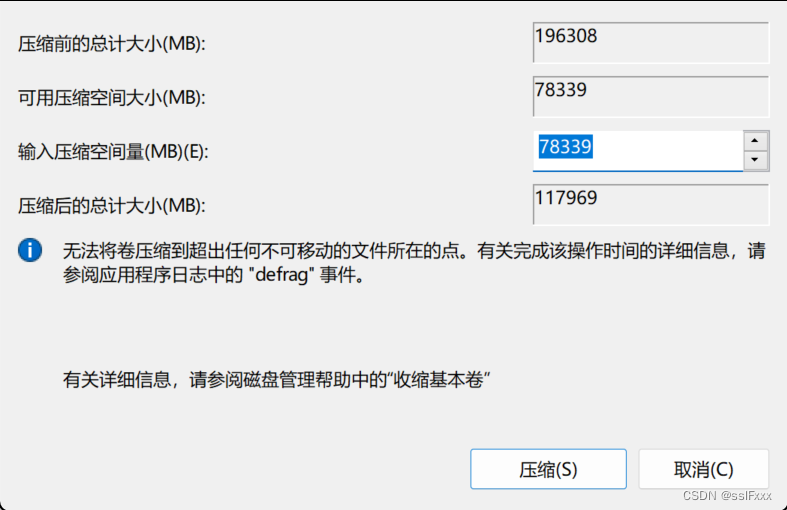Click the CSDN @sslFxxx watermark
This screenshot has height=510, width=787.
point(727,496)
